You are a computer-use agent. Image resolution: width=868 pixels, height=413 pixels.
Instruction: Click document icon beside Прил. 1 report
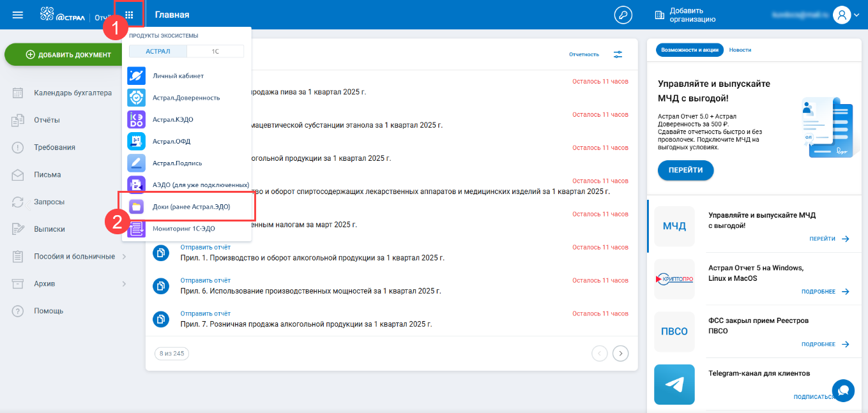161,253
